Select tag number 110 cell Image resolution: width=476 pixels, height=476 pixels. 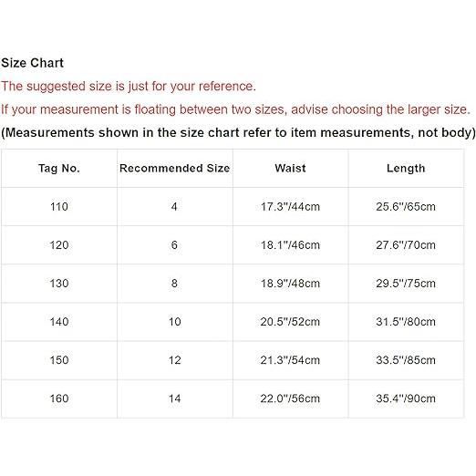click(59, 207)
